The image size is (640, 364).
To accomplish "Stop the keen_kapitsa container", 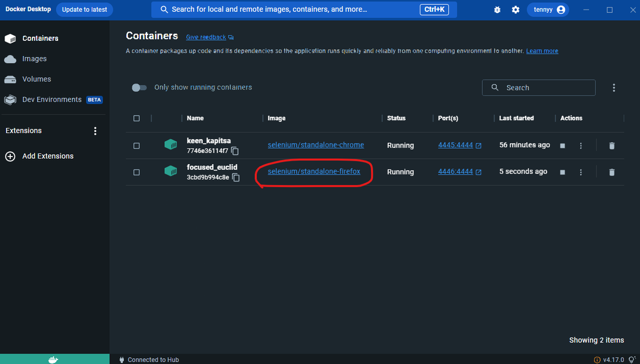I will [562, 145].
